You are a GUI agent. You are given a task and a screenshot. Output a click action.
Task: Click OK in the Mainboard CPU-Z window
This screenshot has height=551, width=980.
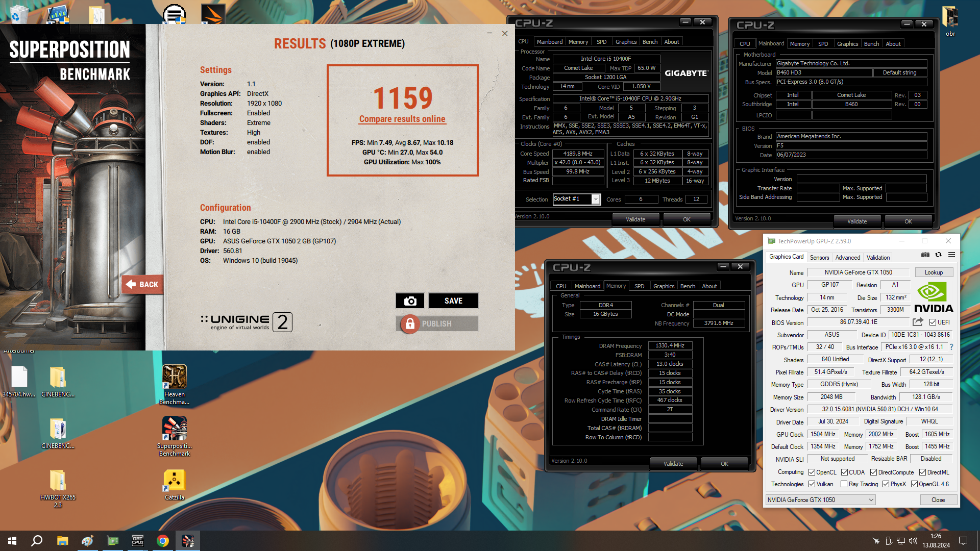[x=908, y=221]
